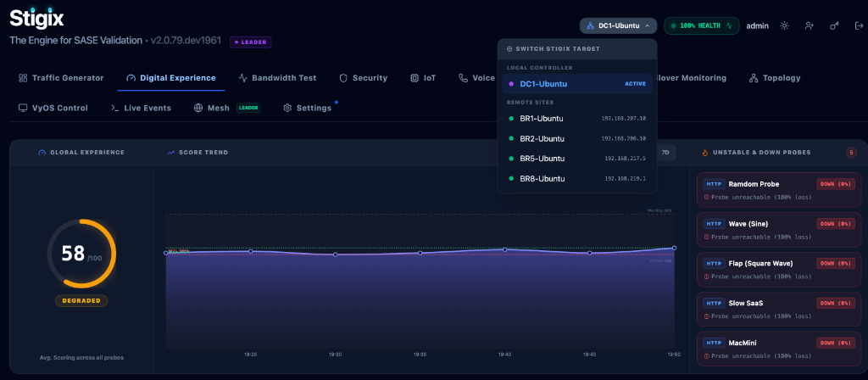Switch target to BR8-Ubuntu
Image resolution: width=868 pixels, height=380 pixels.
pos(577,178)
